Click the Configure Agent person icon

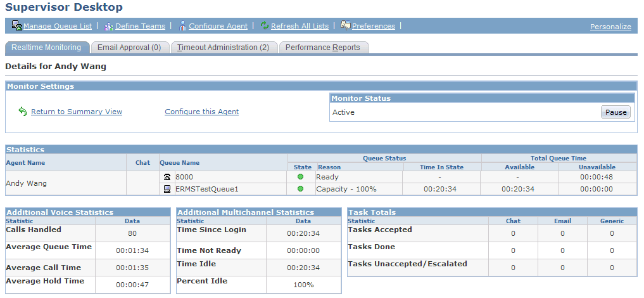(183, 26)
